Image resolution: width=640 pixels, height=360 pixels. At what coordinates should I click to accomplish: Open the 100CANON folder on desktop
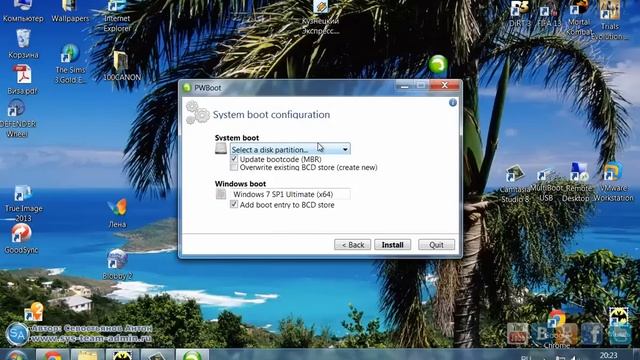coord(121,66)
